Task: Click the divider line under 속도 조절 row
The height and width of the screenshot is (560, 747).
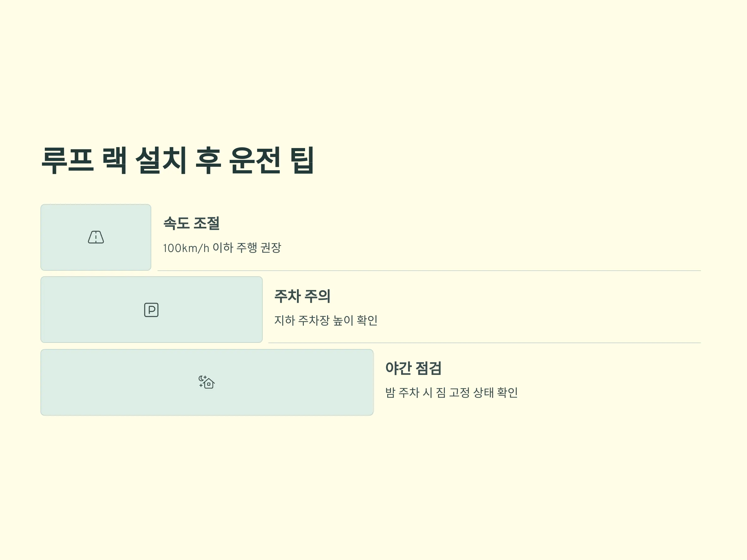Action: pos(429,270)
